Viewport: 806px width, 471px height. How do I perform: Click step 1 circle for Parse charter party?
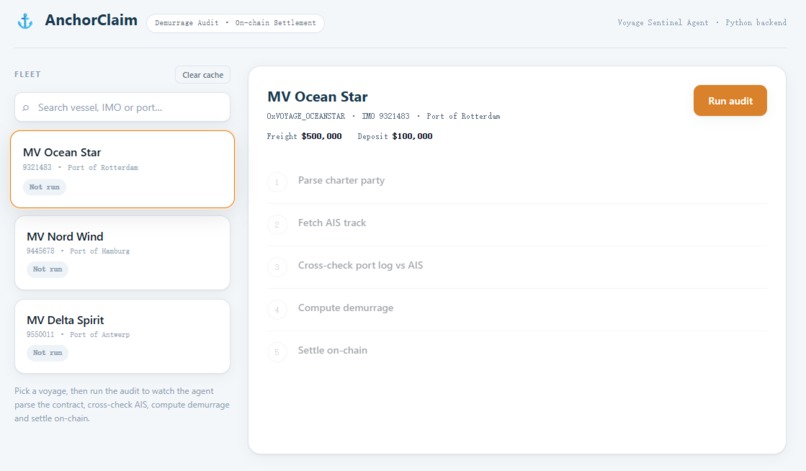[277, 182]
